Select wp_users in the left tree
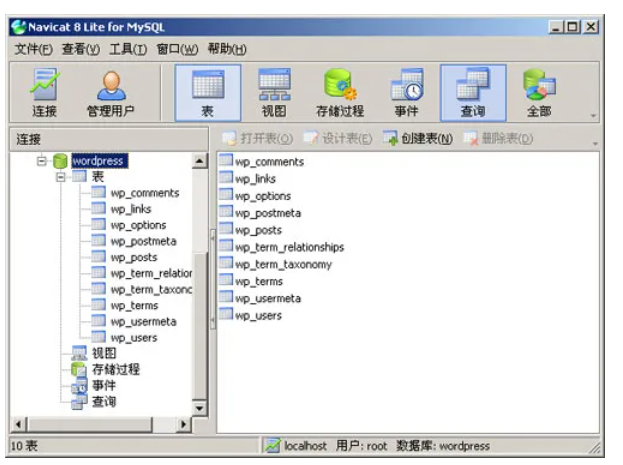 [134, 337]
